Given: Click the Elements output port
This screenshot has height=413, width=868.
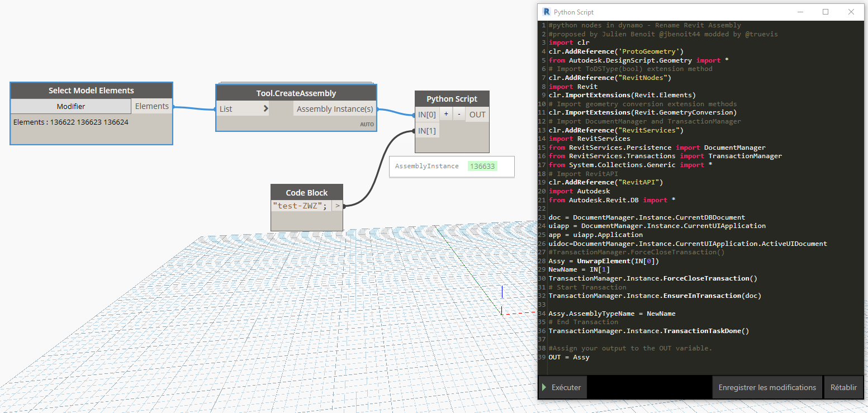Looking at the screenshot, I should click(151, 106).
